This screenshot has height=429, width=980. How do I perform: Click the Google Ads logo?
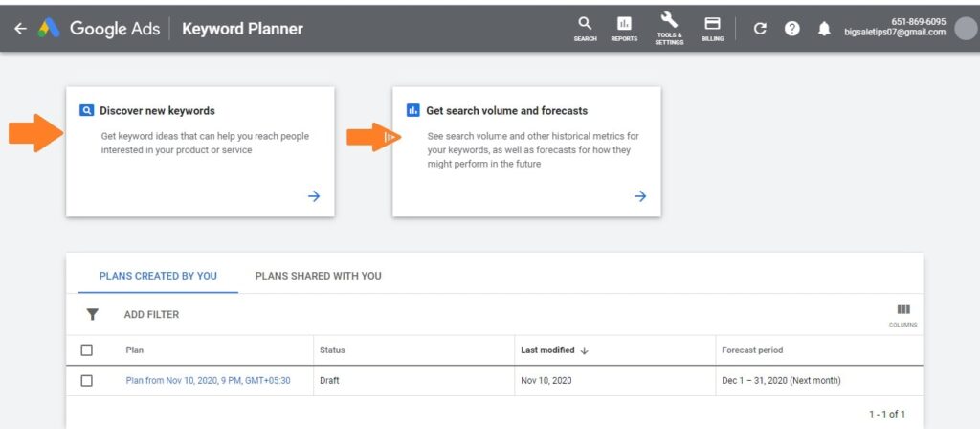coord(49,29)
